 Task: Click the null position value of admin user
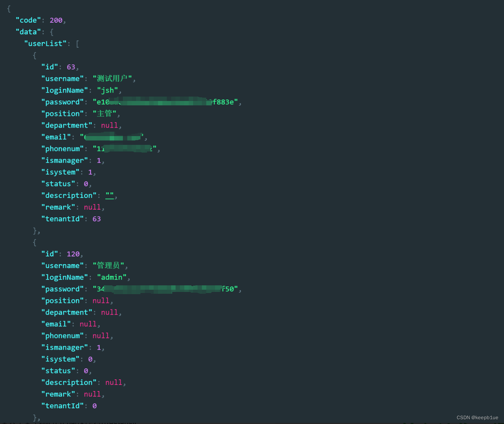coord(101,301)
